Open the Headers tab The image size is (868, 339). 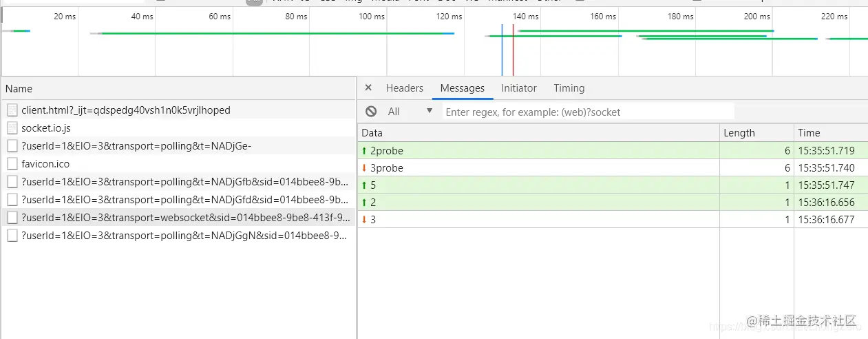point(405,88)
